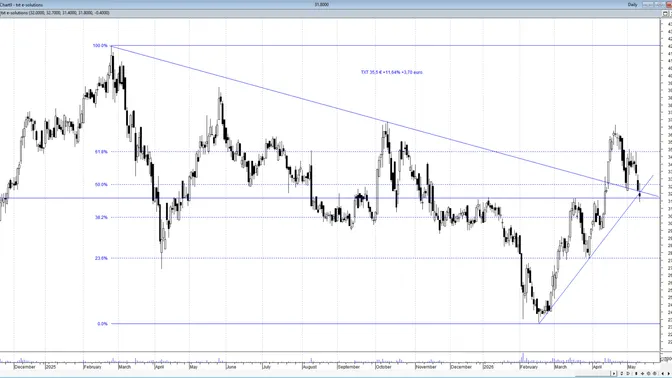Select the 61.8% Fibonacci level label
The width and height of the screenshot is (672, 378).
point(101,152)
